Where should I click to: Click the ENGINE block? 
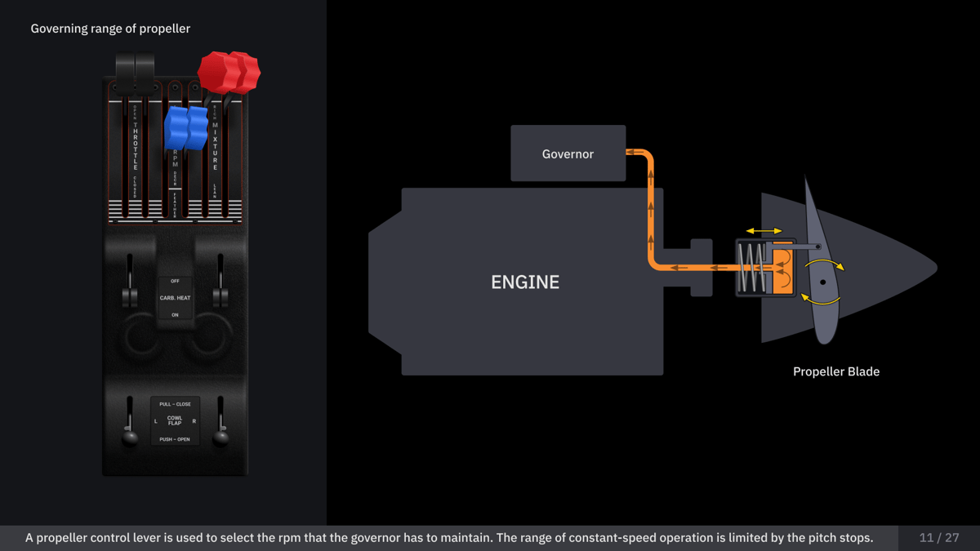(x=525, y=282)
